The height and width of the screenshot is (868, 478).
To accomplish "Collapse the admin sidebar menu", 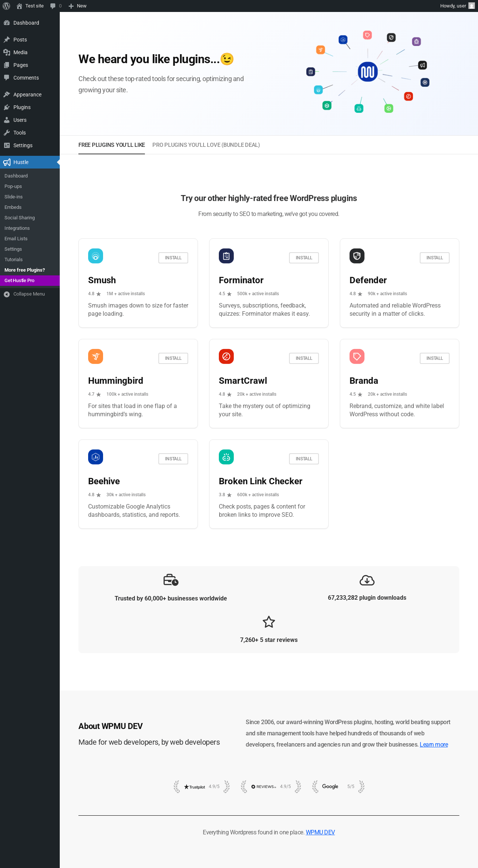I will point(25,294).
